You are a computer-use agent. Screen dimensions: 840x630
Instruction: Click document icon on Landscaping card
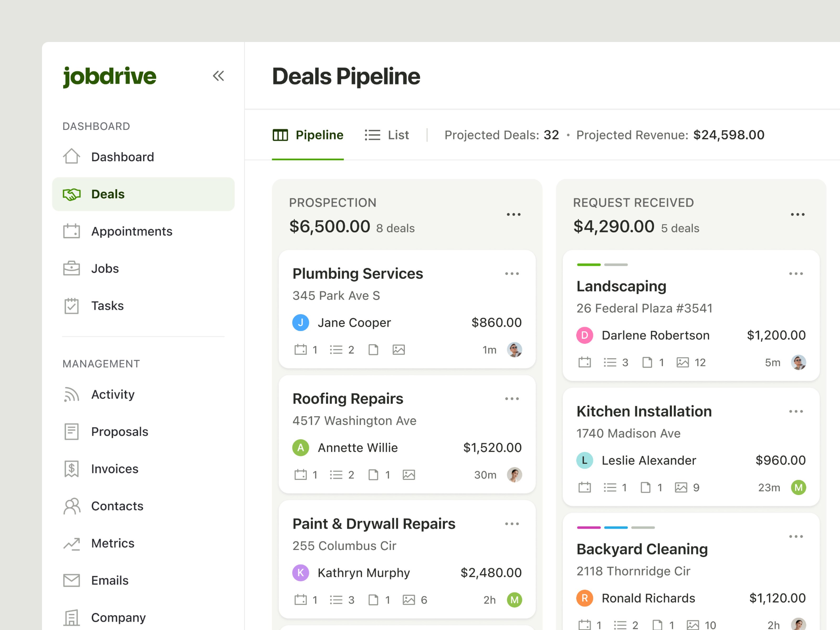pos(647,363)
